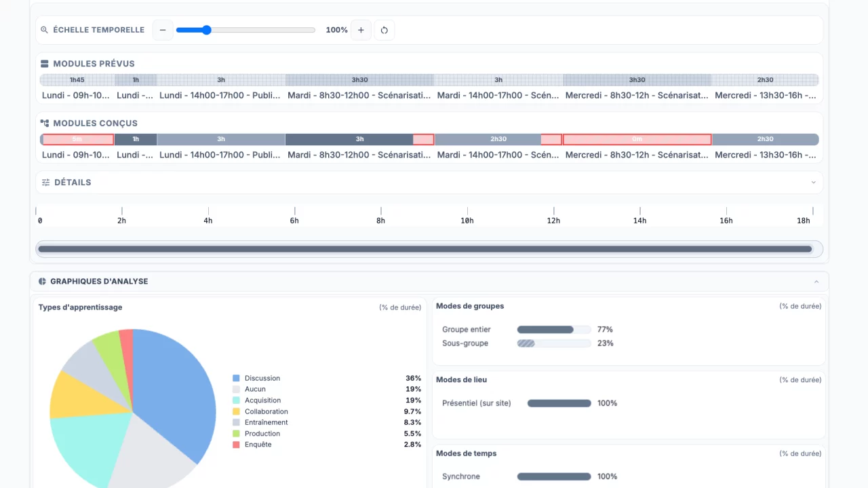868x488 pixels.
Task: Select the 1h45 planned module block
Action: coord(77,80)
